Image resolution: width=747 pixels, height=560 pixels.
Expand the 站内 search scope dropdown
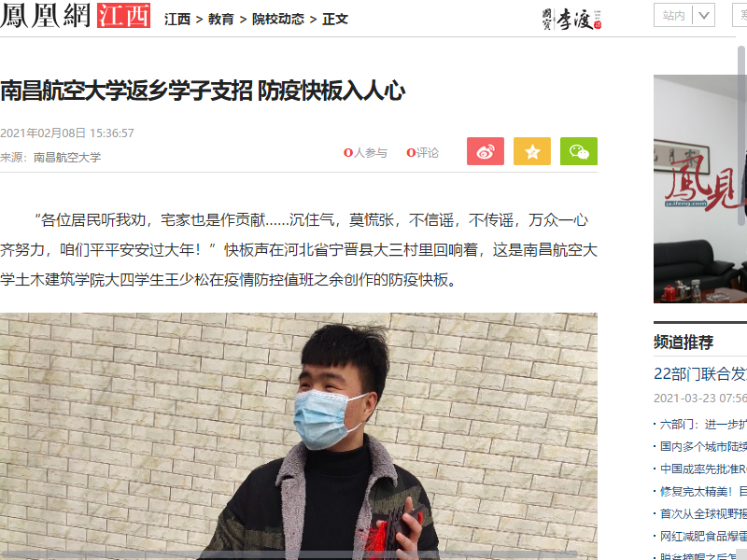tap(684, 15)
